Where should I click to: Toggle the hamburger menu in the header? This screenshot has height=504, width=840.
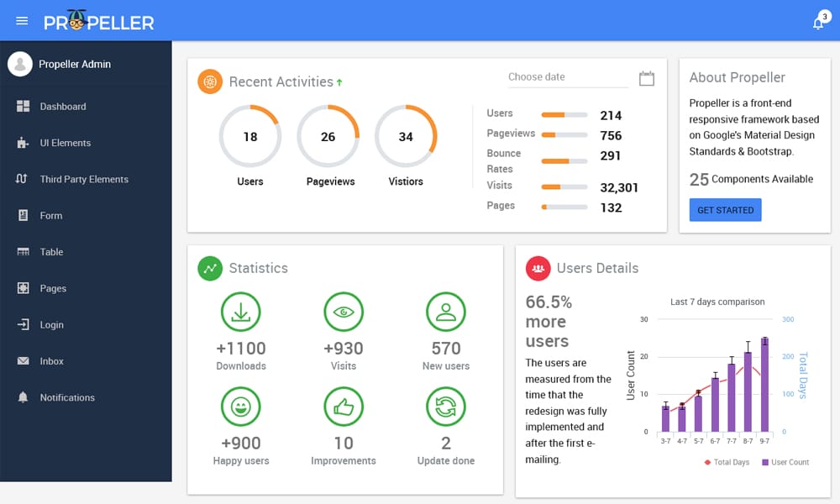tap(22, 21)
